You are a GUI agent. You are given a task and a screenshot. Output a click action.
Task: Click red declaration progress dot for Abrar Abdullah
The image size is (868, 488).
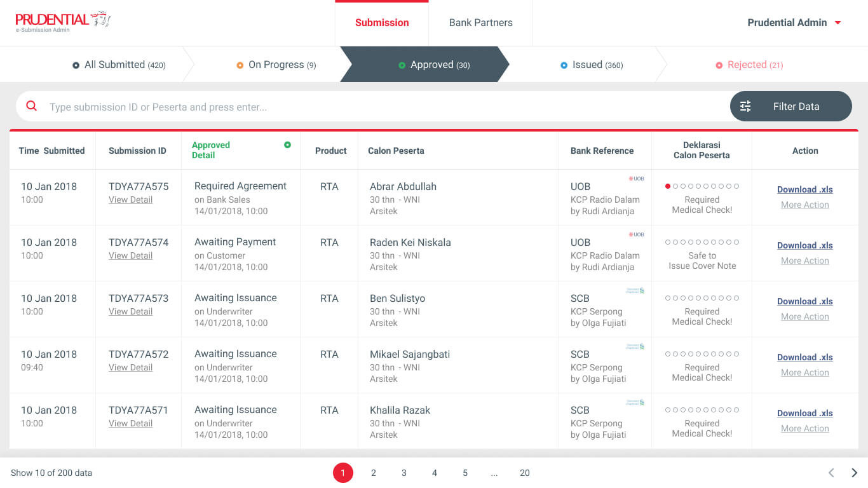pos(668,186)
